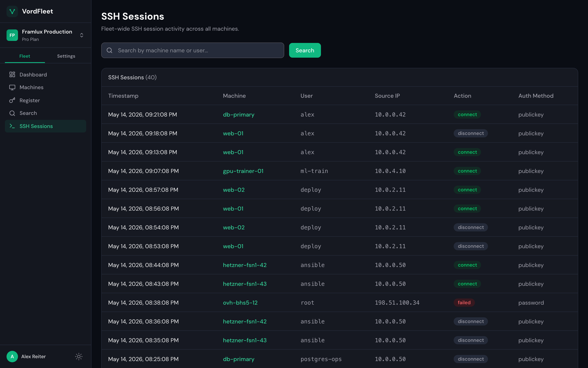Click the Machine column header
Screen dimensions: 588x368
pyautogui.click(x=234, y=96)
